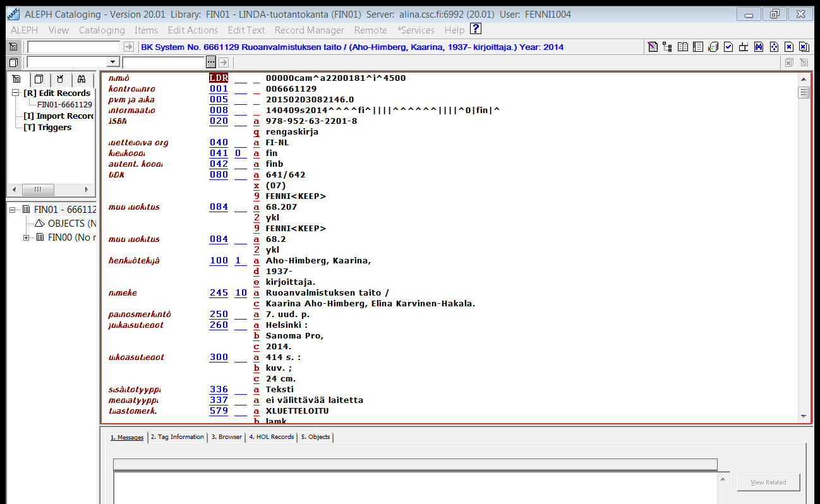
Task: Switch to the records tab in the navigation pane
Action: (x=16, y=79)
